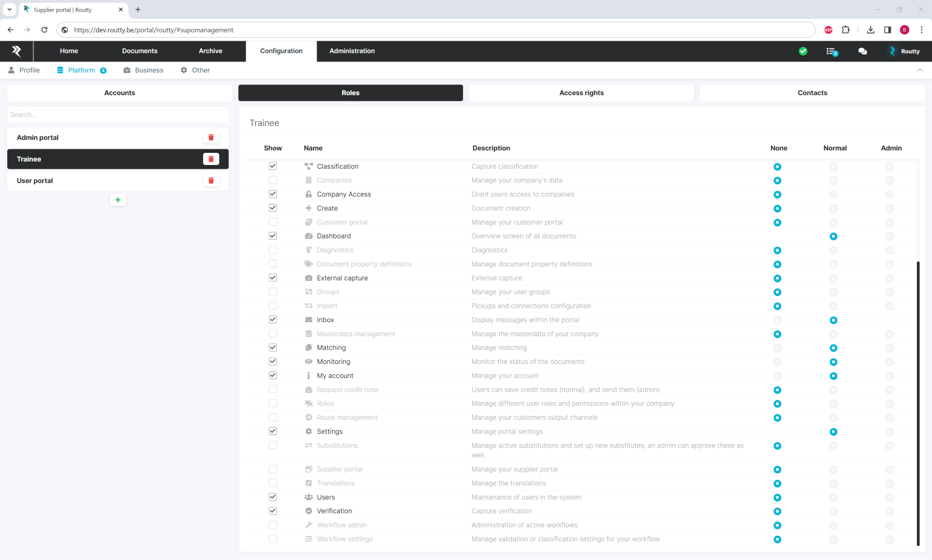Switch to the Access rights tab

[x=581, y=93]
